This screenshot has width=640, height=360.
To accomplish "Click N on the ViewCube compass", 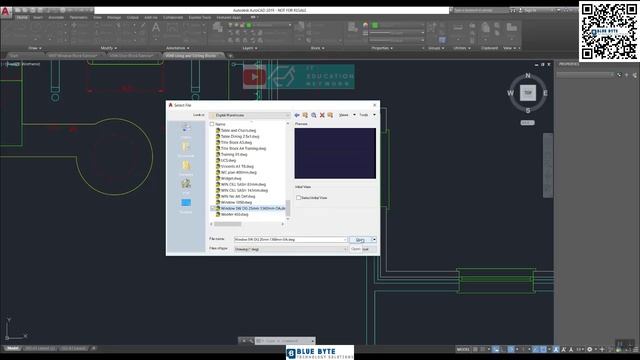I will [x=528, y=76].
